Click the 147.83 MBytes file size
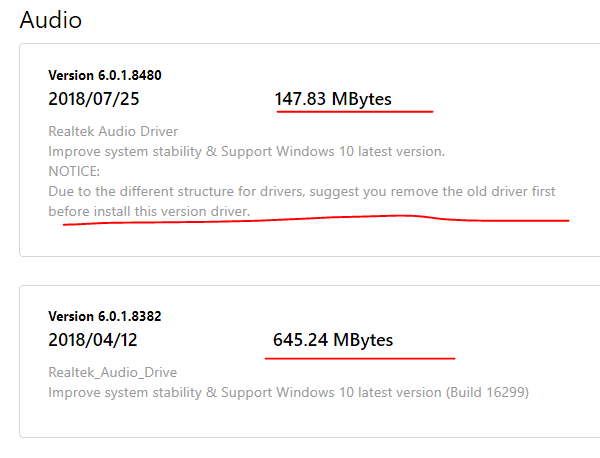Screen dimensions: 600x458 [x=333, y=99]
